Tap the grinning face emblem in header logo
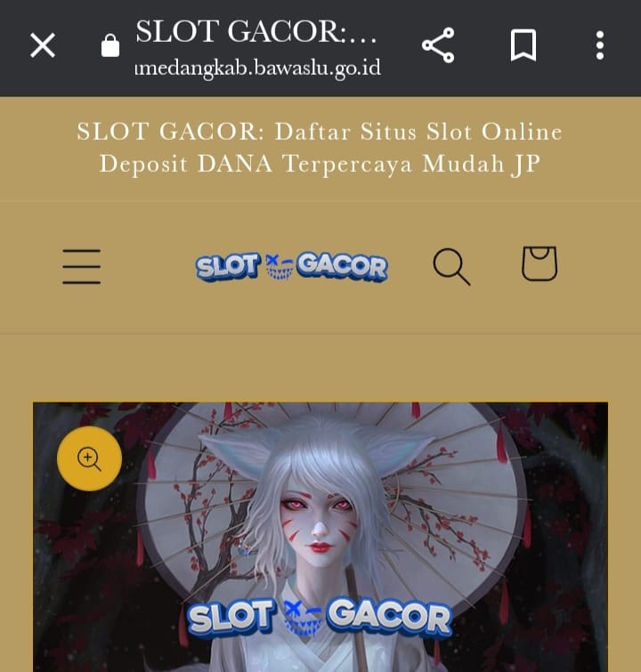 [x=280, y=267]
